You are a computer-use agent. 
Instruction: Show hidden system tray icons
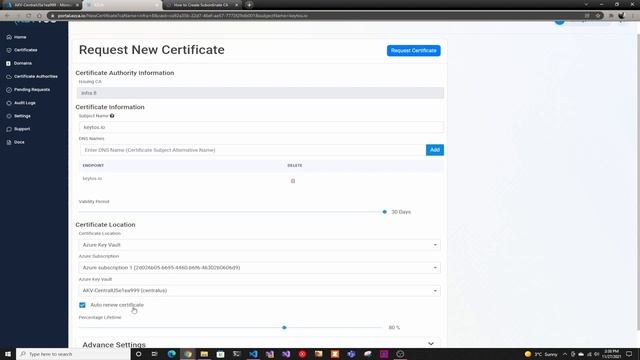565,354
